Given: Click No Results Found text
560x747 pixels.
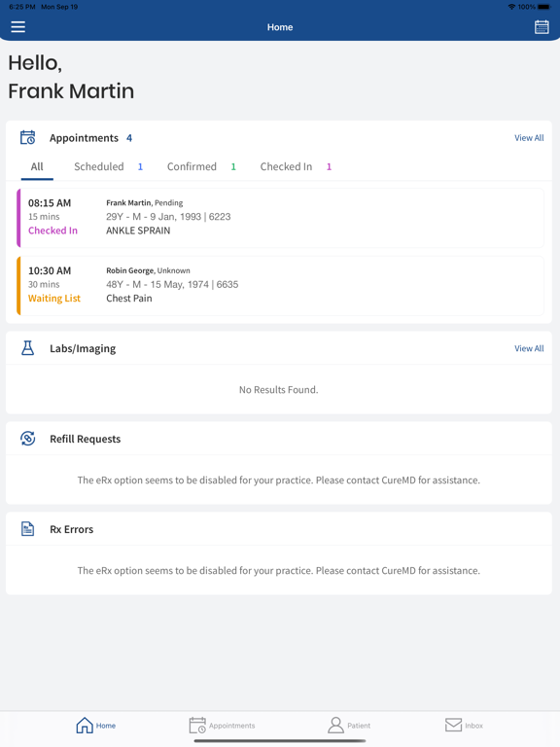Looking at the screenshot, I should [279, 390].
